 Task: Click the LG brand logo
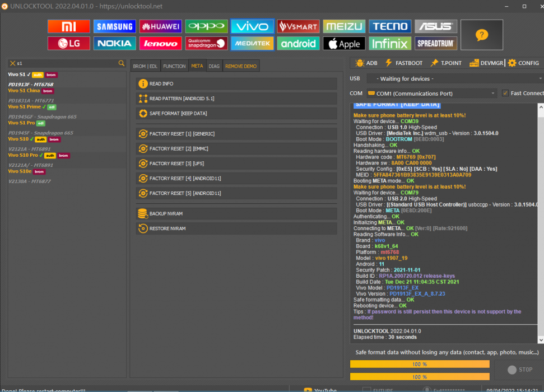(x=69, y=43)
